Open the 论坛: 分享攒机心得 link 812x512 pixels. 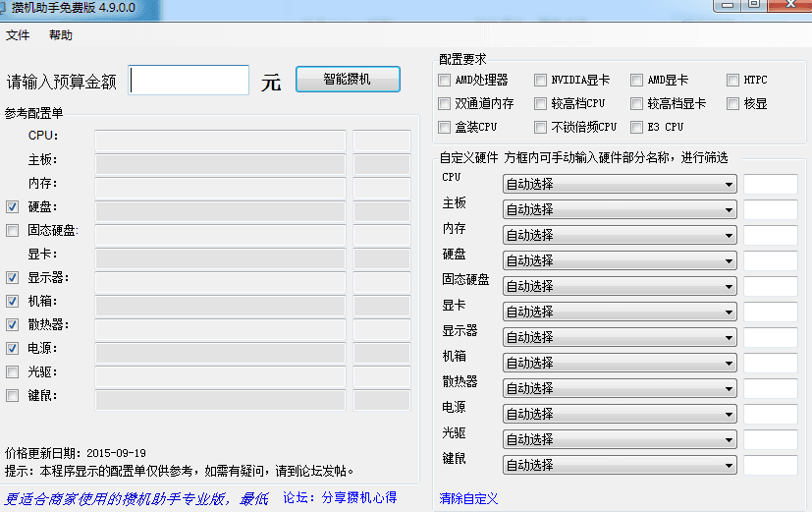coord(340,497)
